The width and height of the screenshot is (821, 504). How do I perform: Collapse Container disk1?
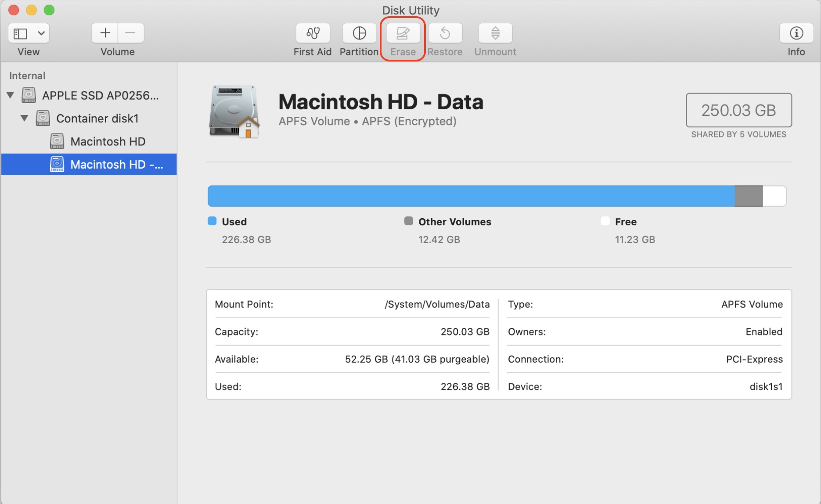point(25,118)
